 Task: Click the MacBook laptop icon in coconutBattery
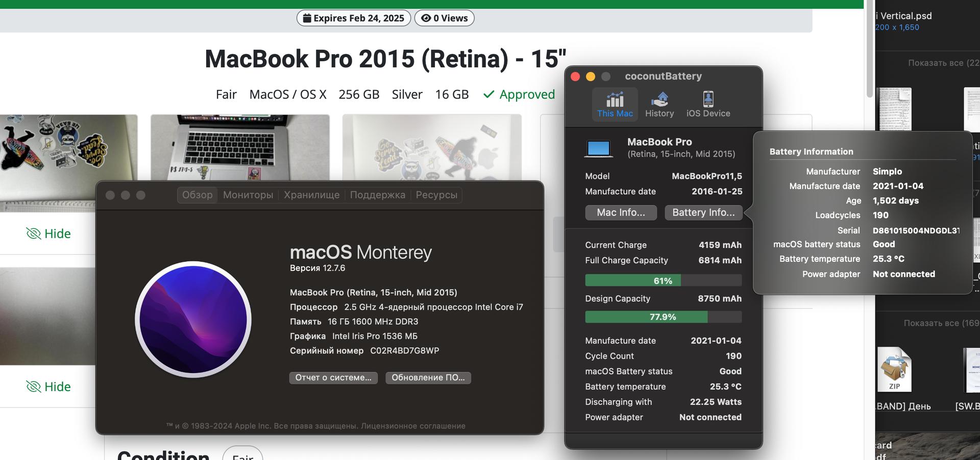click(x=598, y=149)
